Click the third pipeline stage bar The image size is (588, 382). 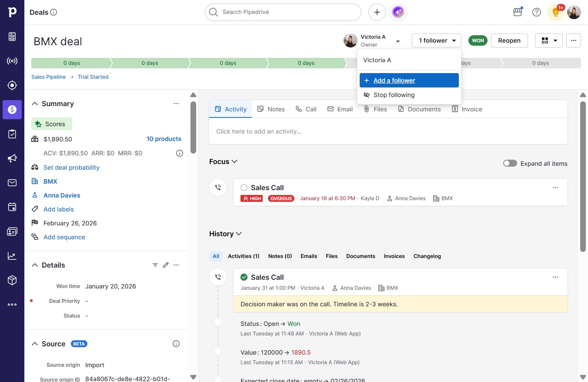pyautogui.click(x=228, y=63)
